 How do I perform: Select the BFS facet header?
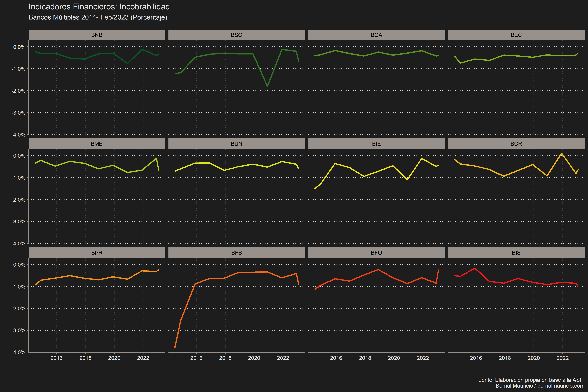pyautogui.click(x=236, y=253)
